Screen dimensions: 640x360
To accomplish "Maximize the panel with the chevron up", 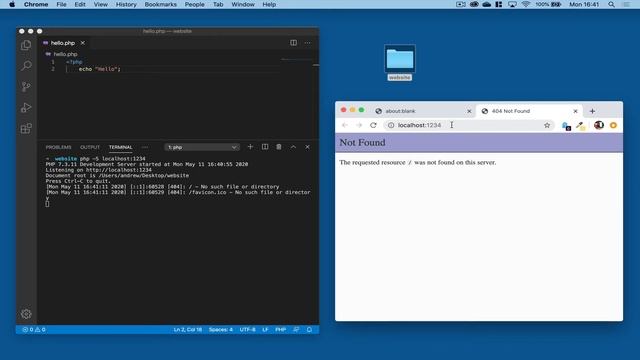I will (x=293, y=147).
